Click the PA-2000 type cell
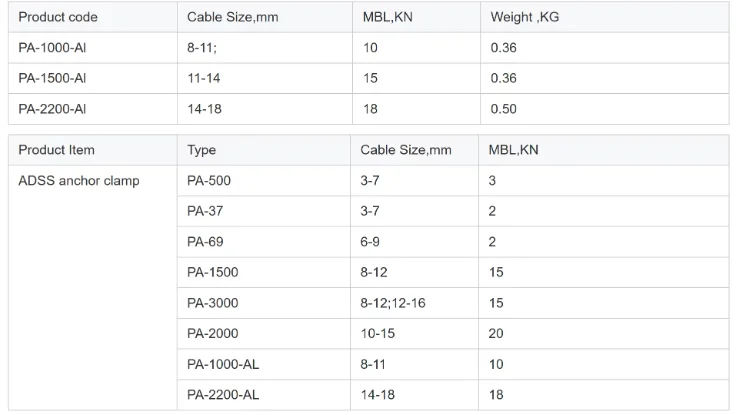Image resolution: width=736 pixels, height=415 pixels. point(212,333)
